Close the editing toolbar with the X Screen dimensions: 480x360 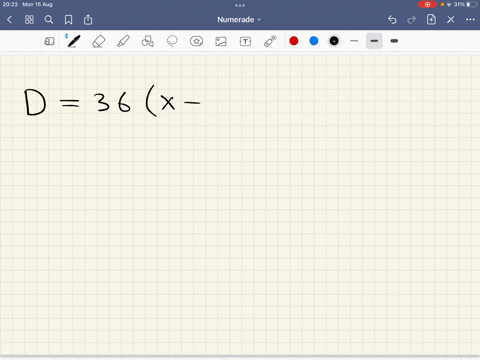coord(451,20)
